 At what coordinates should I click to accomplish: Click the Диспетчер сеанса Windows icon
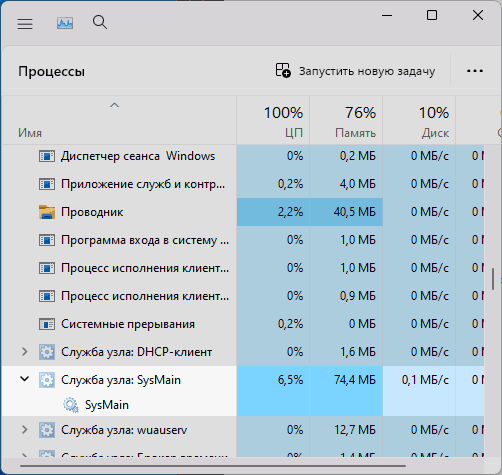point(47,156)
